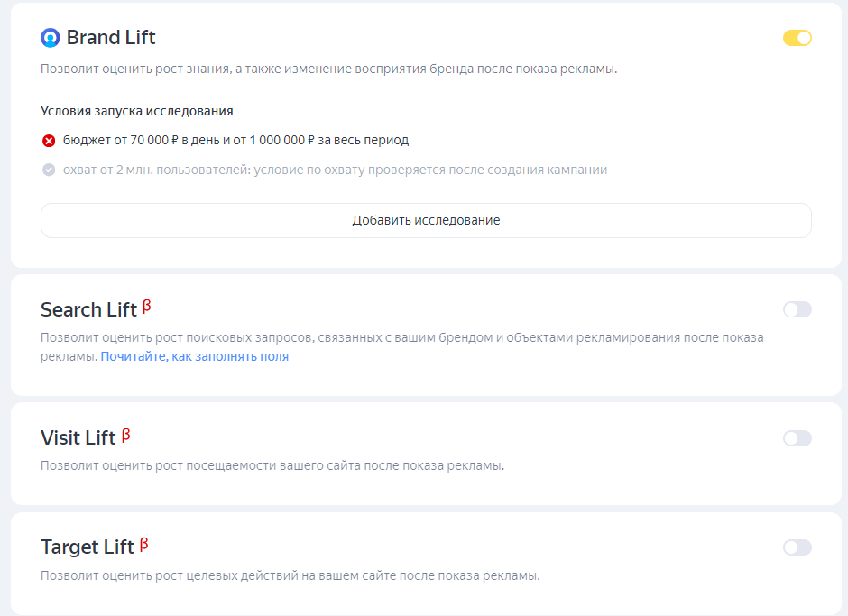
Task: Select the Visit Lift heading
Action: [78, 438]
